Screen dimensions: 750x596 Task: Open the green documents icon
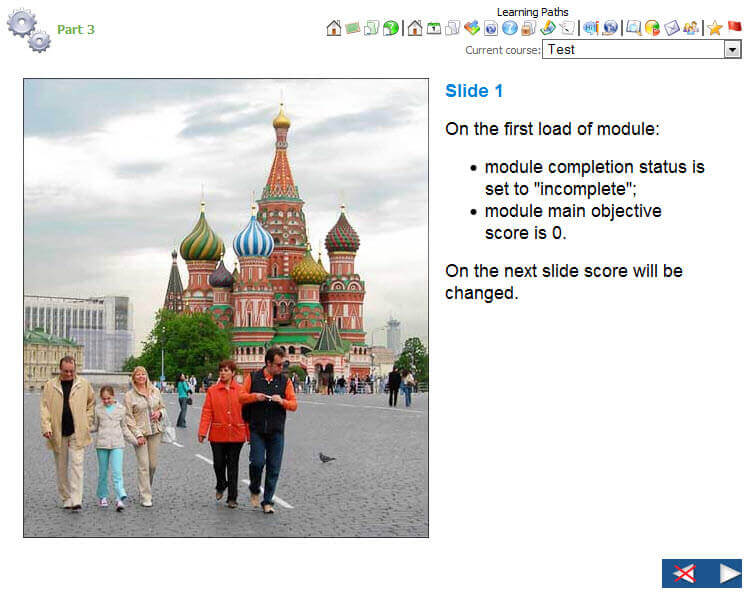pos(372,28)
